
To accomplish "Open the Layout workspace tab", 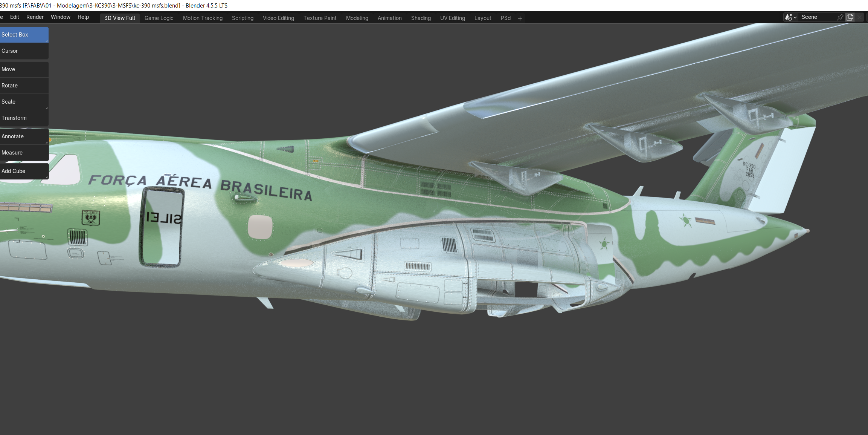I will click(483, 18).
